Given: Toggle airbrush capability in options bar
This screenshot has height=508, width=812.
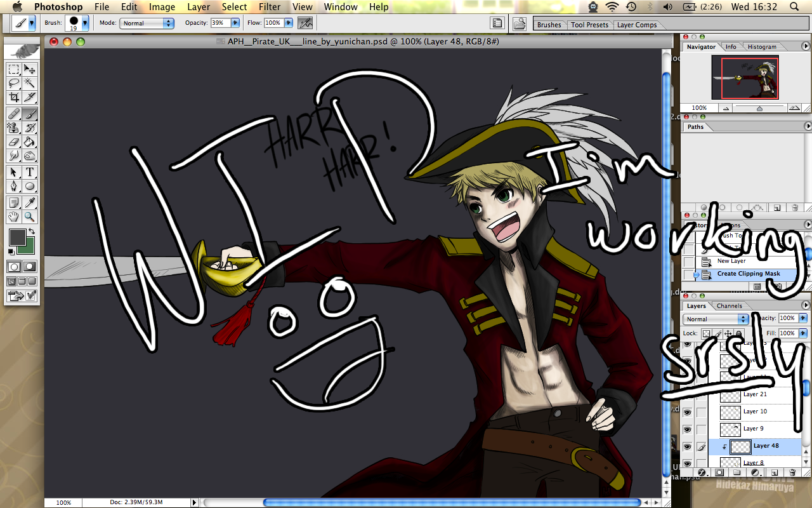Looking at the screenshot, I should pyautogui.click(x=305, y=23).
